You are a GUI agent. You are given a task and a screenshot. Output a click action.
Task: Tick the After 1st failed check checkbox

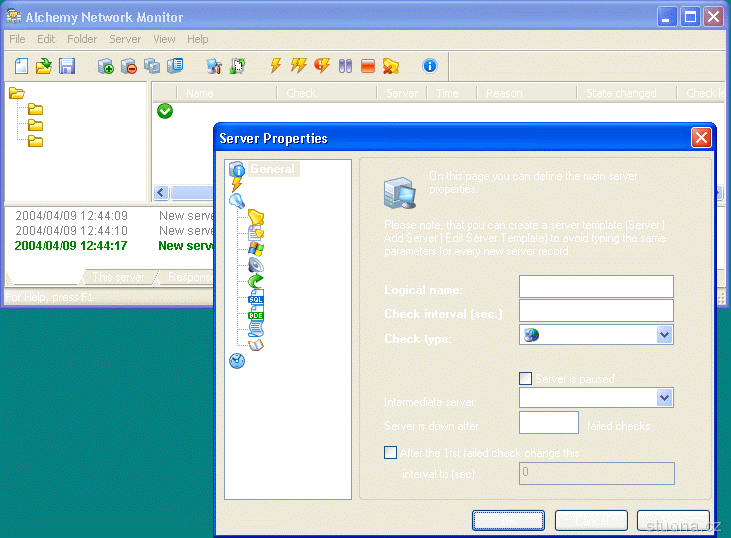tap(391, 453)
